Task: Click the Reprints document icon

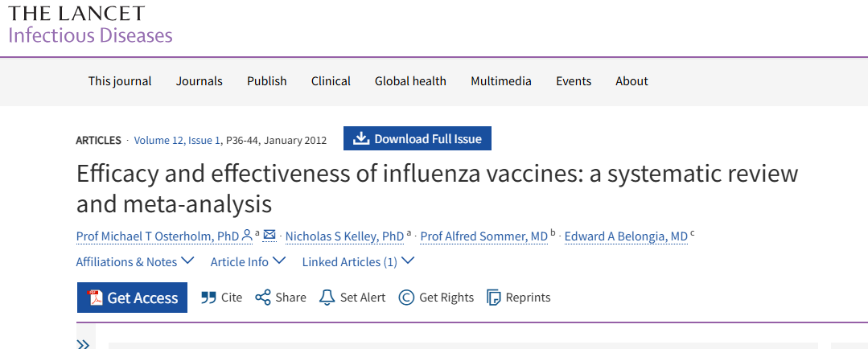Action: point(494,298)
